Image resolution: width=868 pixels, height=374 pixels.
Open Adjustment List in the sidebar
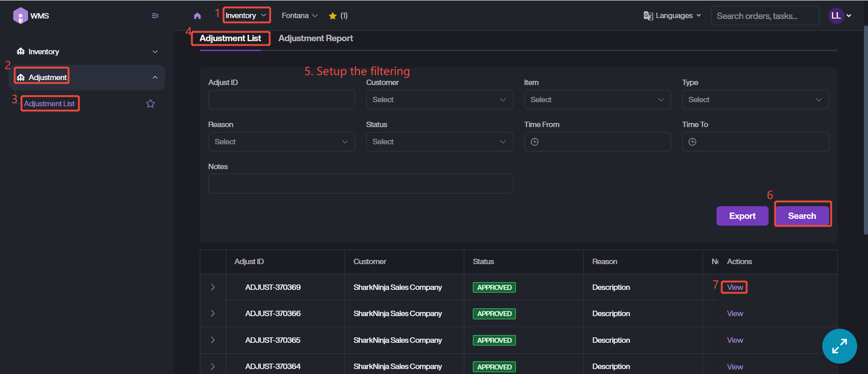click(49, 104)
